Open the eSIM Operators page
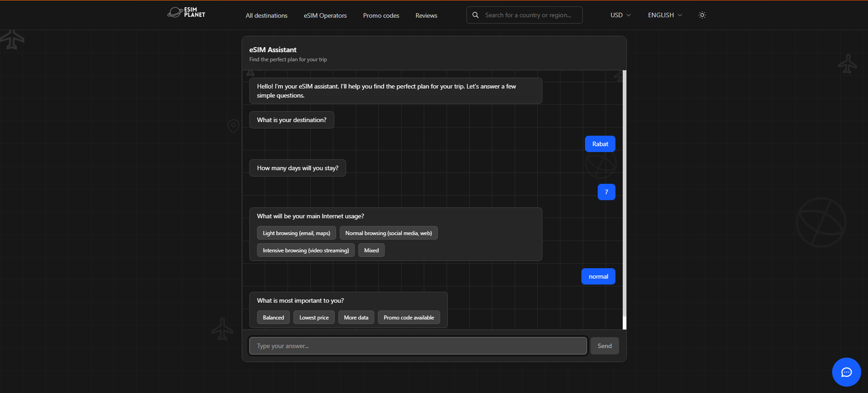Screen dimensions: 868x393 pos(325,15)
